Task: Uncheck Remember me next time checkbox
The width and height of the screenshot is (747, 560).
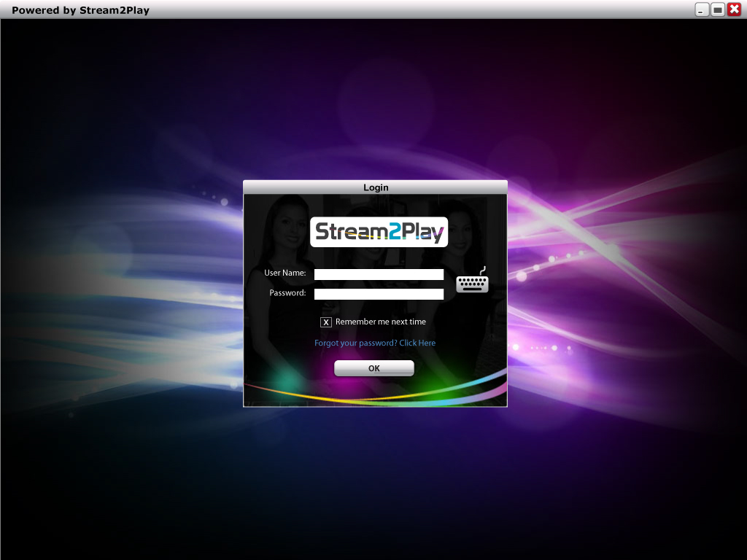Action: click(326, 322)
